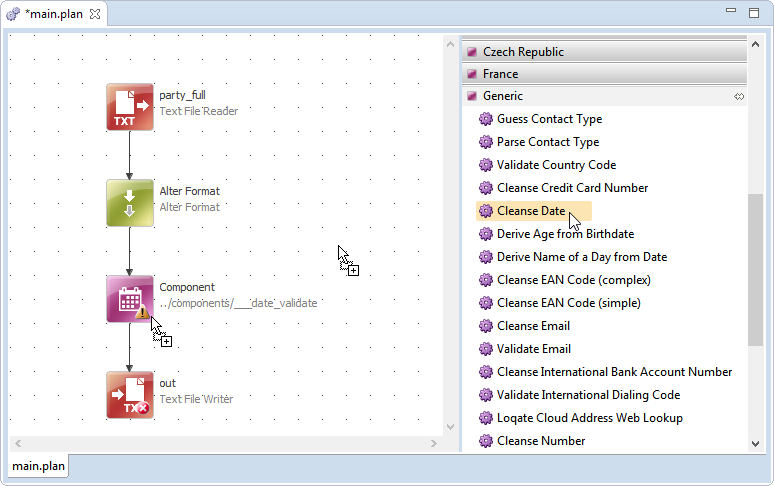774x486 pixels.
Task: Select the Component calendar node icon
Action: (130, 299)
